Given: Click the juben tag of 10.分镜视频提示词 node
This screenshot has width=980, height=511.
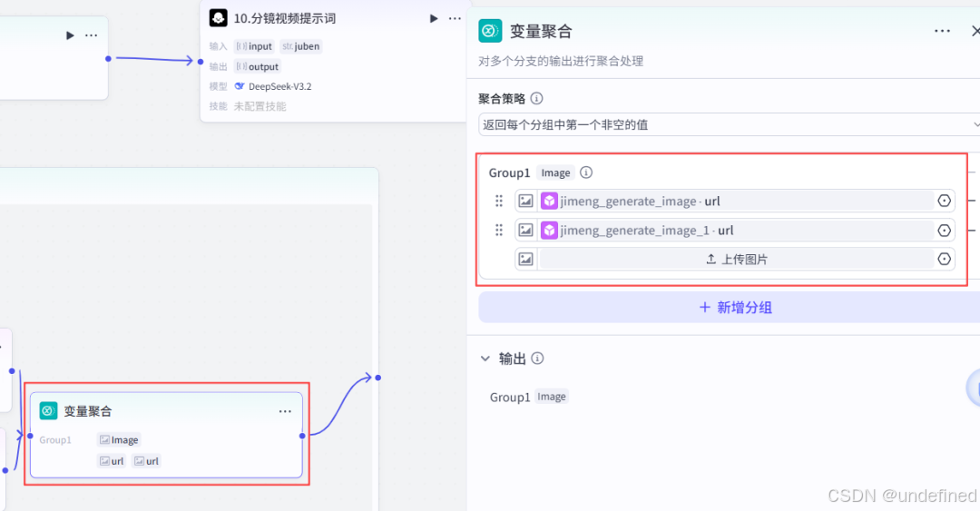Looking at the screenshot, I should (300, 46).
